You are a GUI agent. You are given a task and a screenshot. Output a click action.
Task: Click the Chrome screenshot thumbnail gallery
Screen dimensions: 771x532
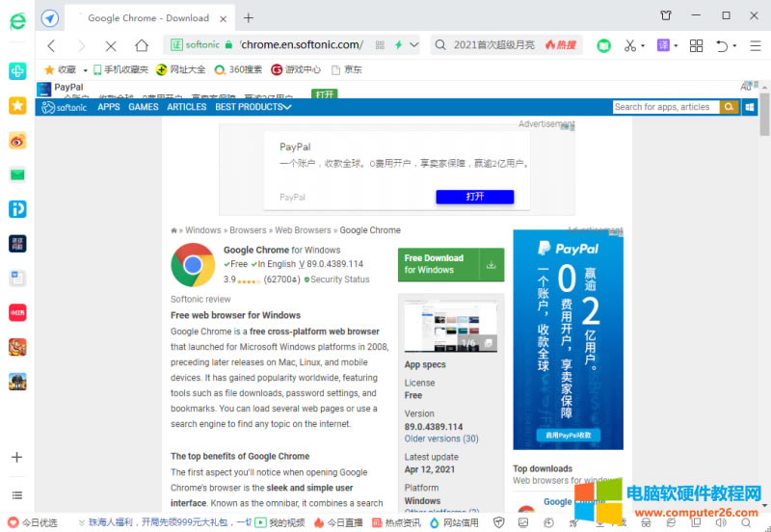point(450,325)
